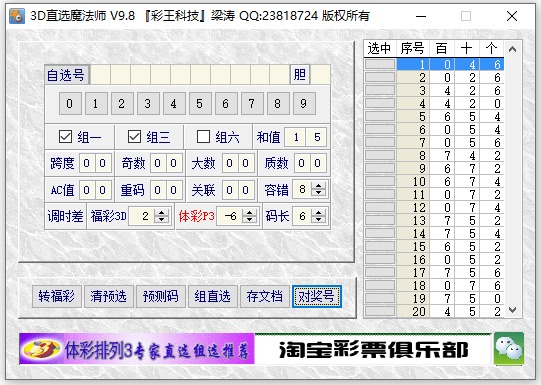Click the 选中 column header
Viewport: 541px width, 385px height.
[380, 48]
